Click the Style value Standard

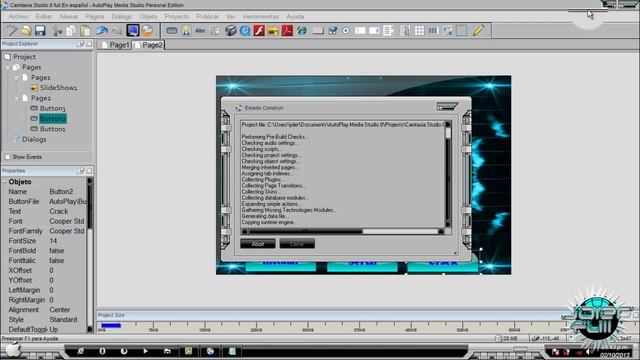pyautogui.click(x=63, y=320)
